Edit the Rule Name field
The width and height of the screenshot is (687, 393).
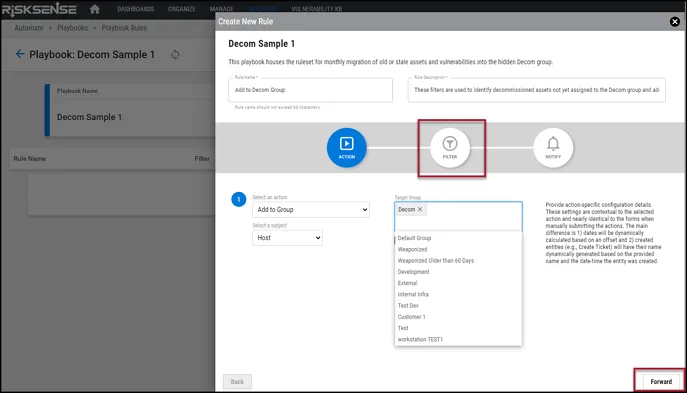(x=310, y=90)
